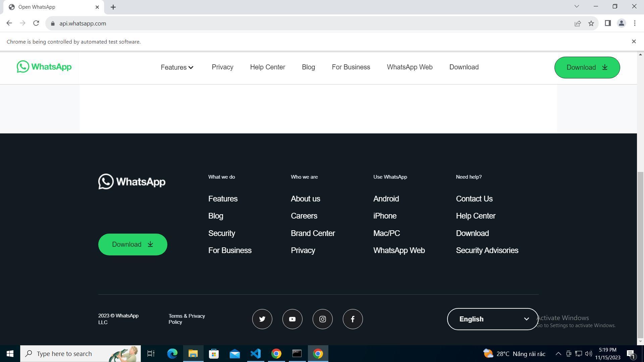Launch Microsoft Edge from the taskbar
The image size is (644, 362).
[x=172, y=354]
